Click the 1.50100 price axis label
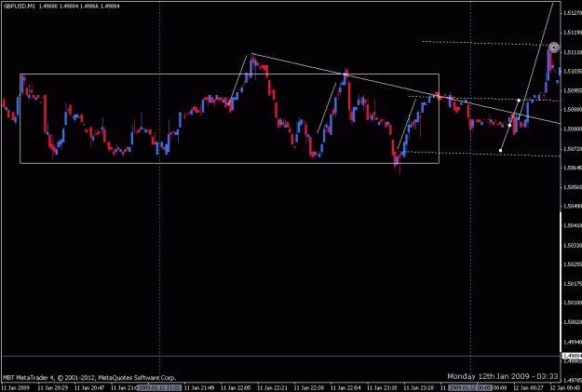 click(572, 303)
